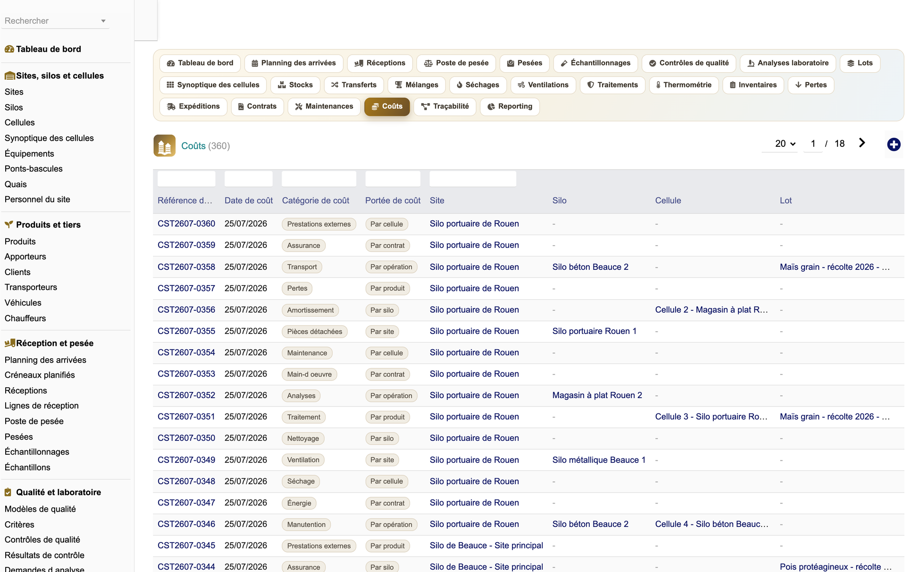The image size is (924, 572).
Task: Click the Contrats document icon
Action: (241, 106)
